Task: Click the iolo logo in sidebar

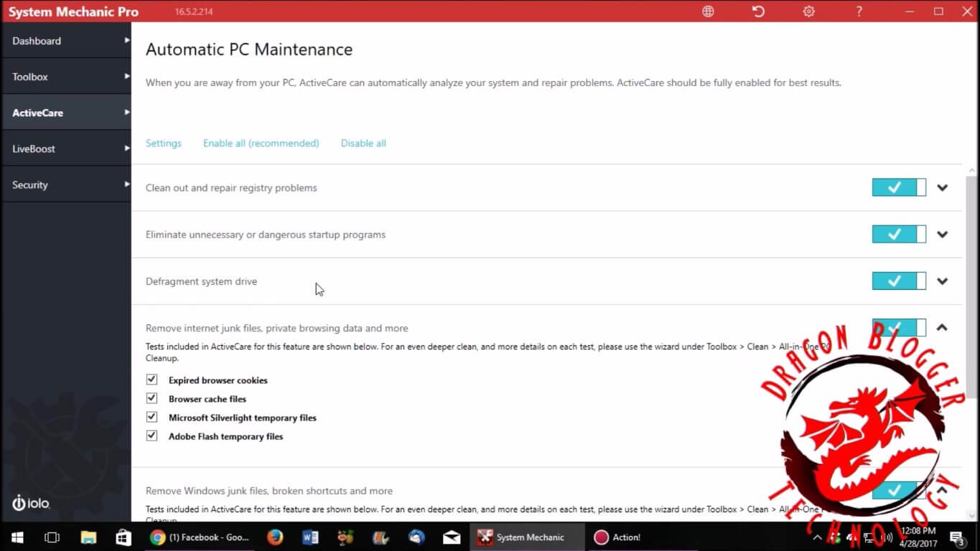Action: (31, 503)
